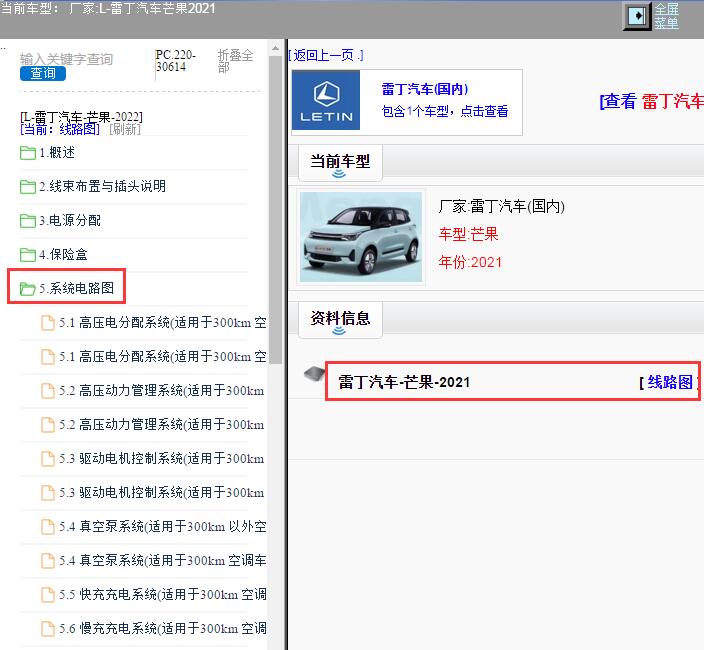Click the LETIN brand logo
Screen dimensions: 704x650
coord(326,100)
